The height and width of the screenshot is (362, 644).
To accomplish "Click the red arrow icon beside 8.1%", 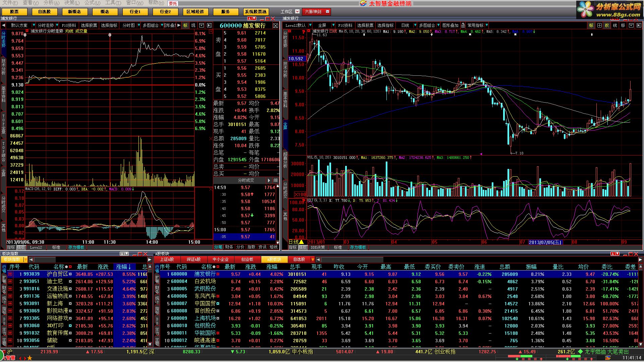I will pos(211,32).
